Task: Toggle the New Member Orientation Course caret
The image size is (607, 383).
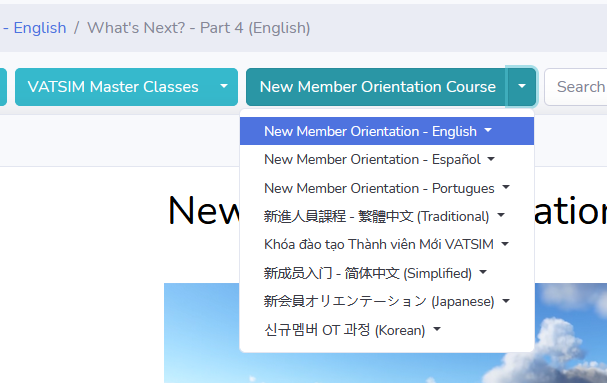Action: 521,87
